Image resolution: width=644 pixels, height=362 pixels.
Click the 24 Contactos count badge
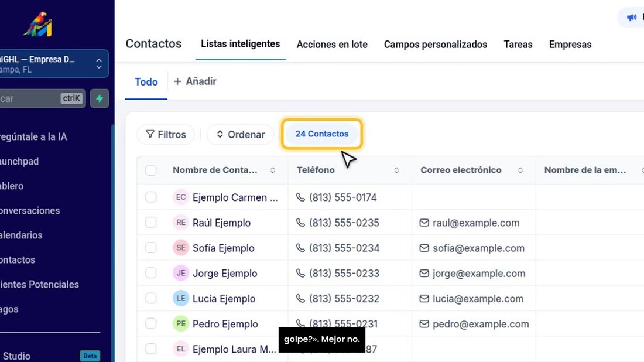click(x=321, y=134)
